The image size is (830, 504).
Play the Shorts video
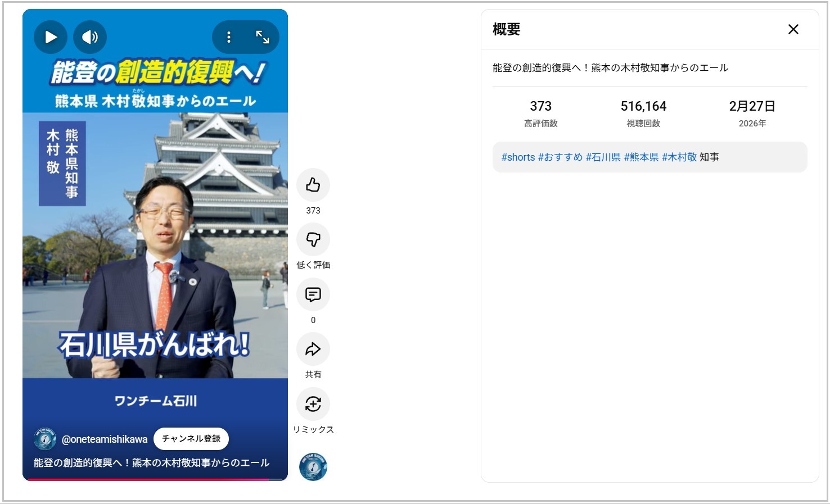51,37
